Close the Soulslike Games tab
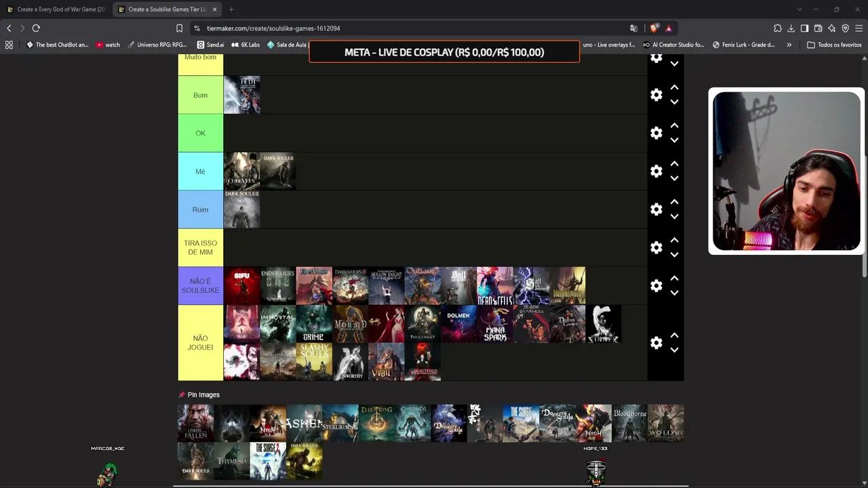This screenshot has width=868, height=488. pyautogui.click(x=215, y=9)
